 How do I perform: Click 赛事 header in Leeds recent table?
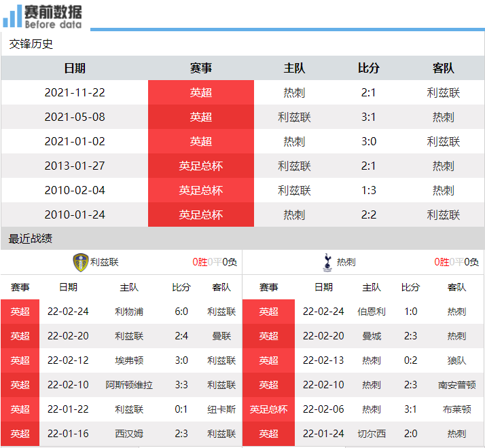[20, 287]
